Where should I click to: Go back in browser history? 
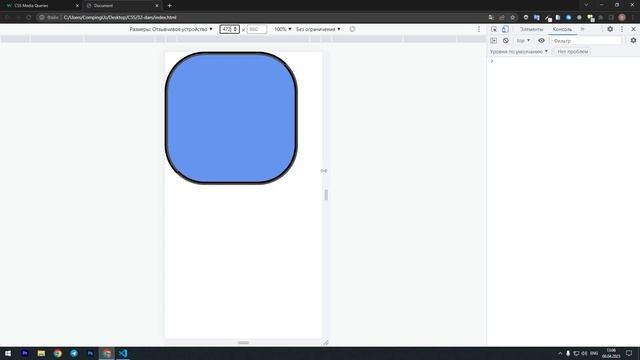coord(7,18)
